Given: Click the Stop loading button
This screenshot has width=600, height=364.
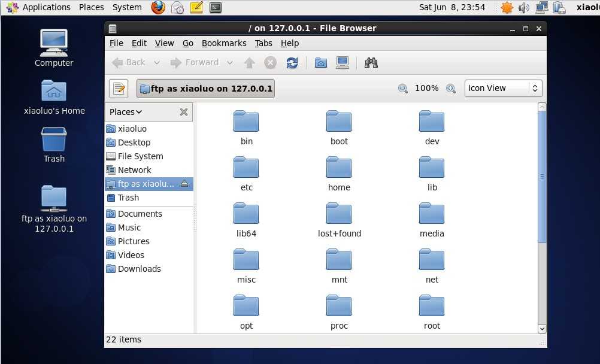Looking at the screenshot, I should (x=270, y=63).
